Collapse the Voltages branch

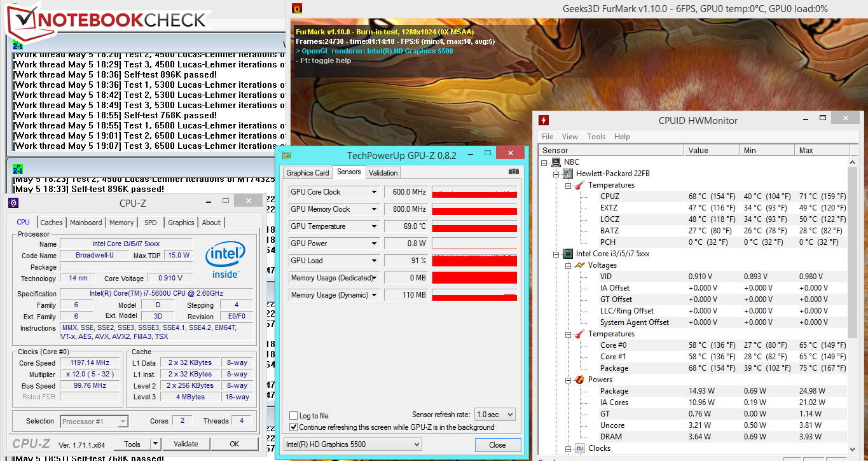(x=567, y=265)
